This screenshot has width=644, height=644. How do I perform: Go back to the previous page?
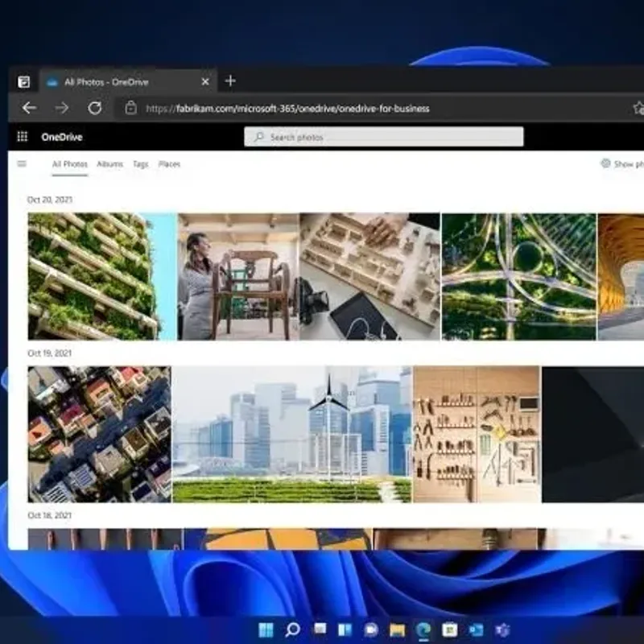tap(29, 108)
